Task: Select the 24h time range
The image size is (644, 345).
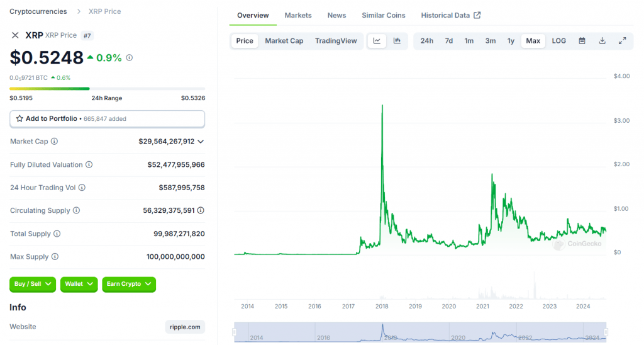Action: pyautogui.click(x=426, y=41)
